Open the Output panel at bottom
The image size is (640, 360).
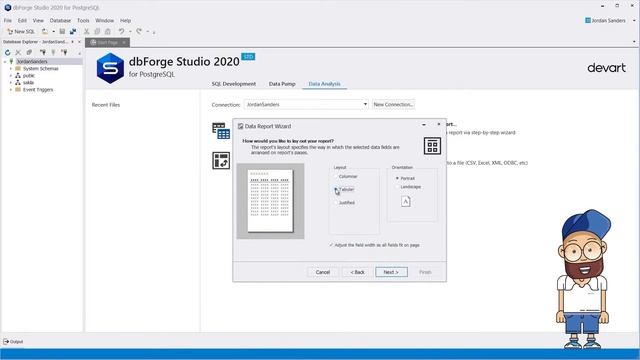(13, 342)
